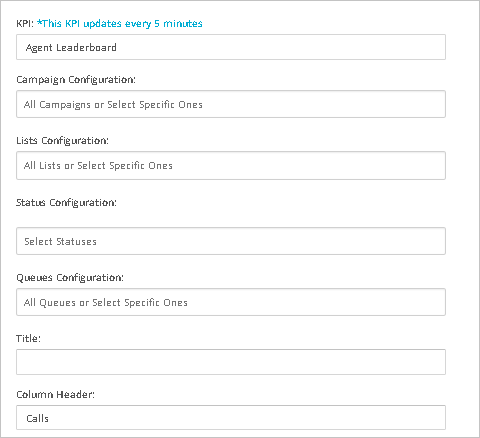Click 'All Queues or Select Specific Ones' placeholder
Image resolution: width=480 pixels, height=438 pixels.
[106, 303]
